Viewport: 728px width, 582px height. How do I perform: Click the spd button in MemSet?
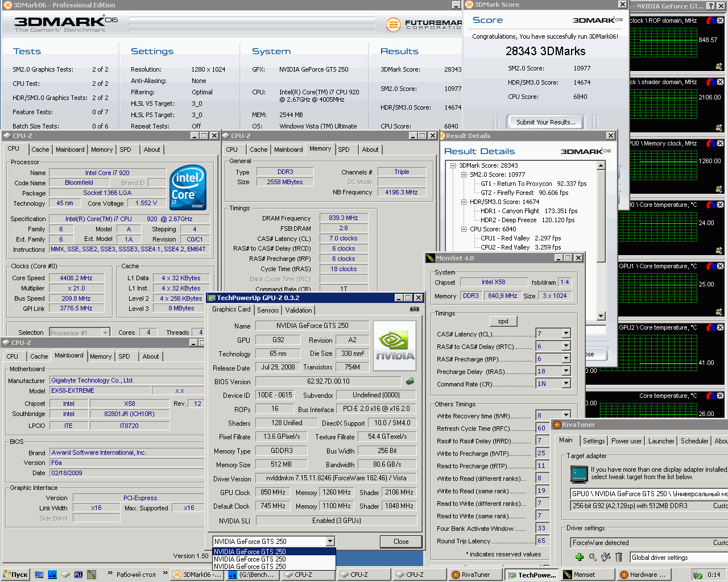503,321
